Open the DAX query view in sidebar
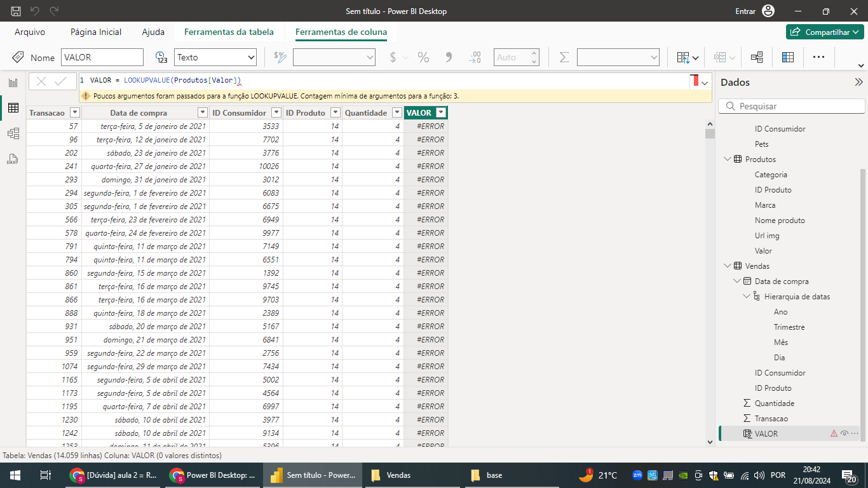This screenshot has width=868, height=488. [x=13, y=159]
